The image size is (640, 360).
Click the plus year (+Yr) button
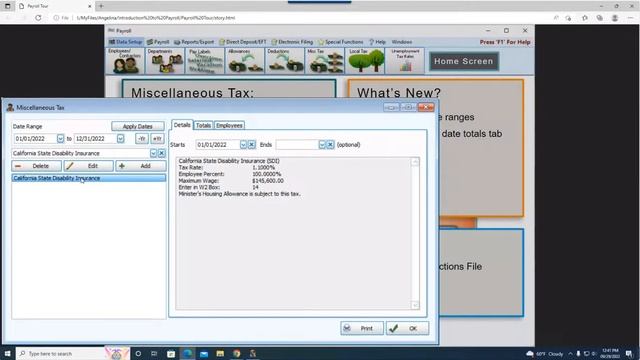(x=157, y=139)
